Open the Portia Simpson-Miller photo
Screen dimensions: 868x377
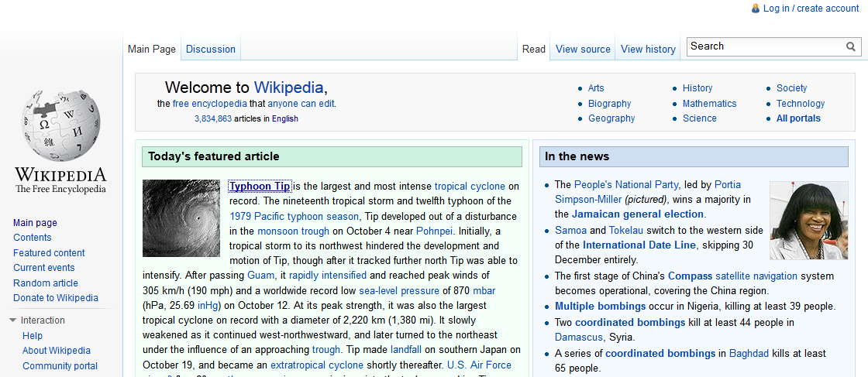pyautogui.click(x=809, y=221)
